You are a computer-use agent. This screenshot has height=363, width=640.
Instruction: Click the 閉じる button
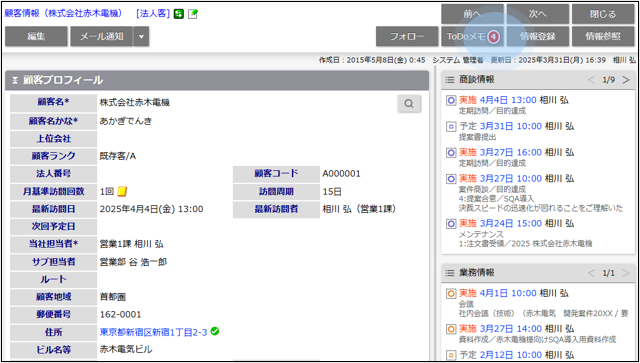tap(603, 14)
